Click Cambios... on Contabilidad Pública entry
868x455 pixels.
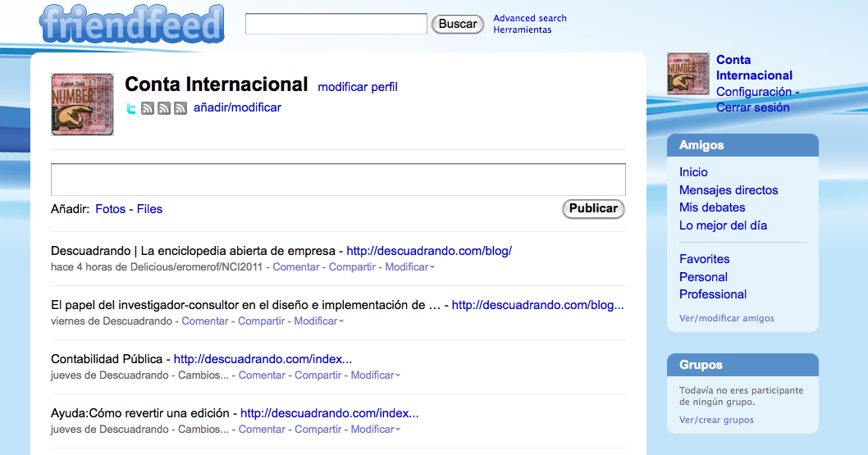point(203,375)
